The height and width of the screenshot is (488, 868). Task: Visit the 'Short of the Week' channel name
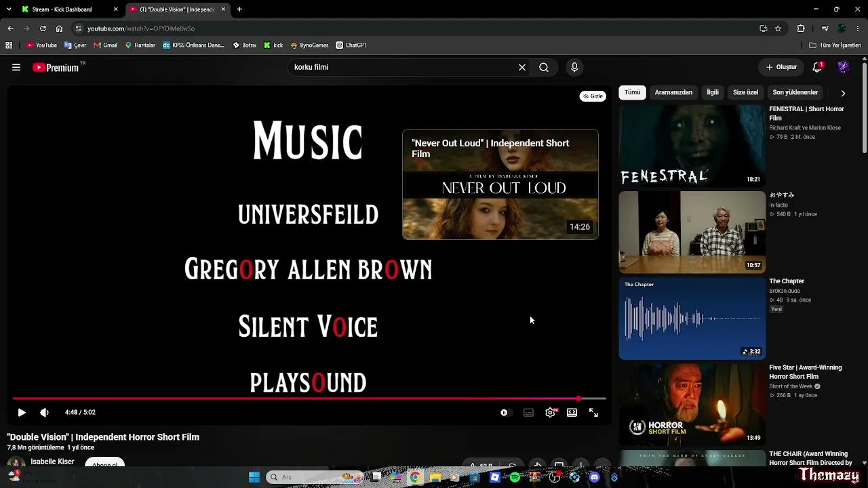coord(791,386)
